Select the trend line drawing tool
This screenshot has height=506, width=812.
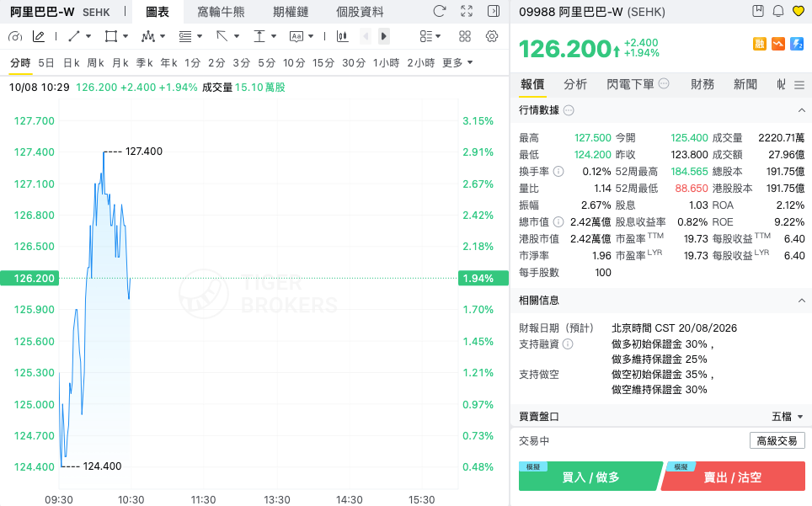pos(74,36)
